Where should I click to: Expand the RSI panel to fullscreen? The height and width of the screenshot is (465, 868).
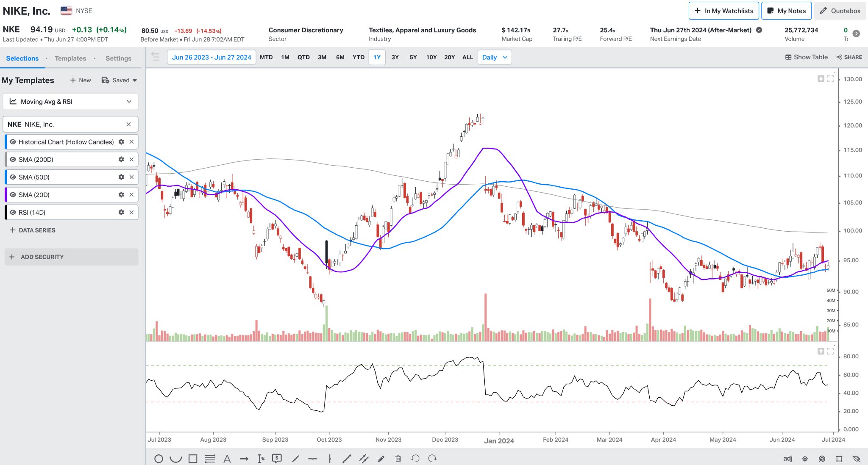pyautogui.click(x=831, y=351)
